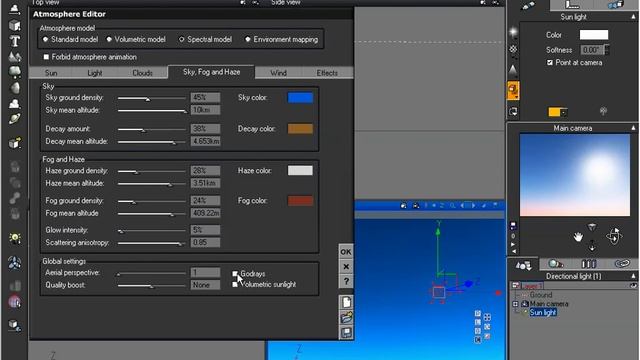The width and height of the screenshot is (640, 360).
Task: Open the Sky, Fog and Haze tab
Action: tap(211, 72)
